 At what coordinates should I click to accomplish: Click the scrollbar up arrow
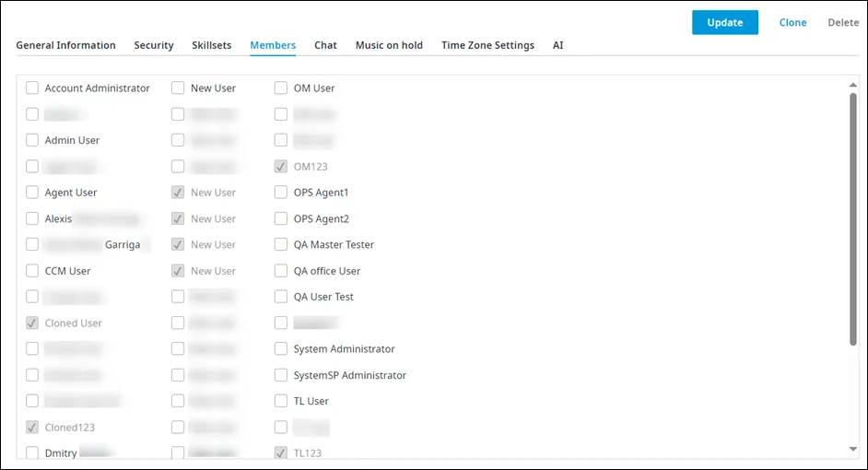(x=853, y=86)
